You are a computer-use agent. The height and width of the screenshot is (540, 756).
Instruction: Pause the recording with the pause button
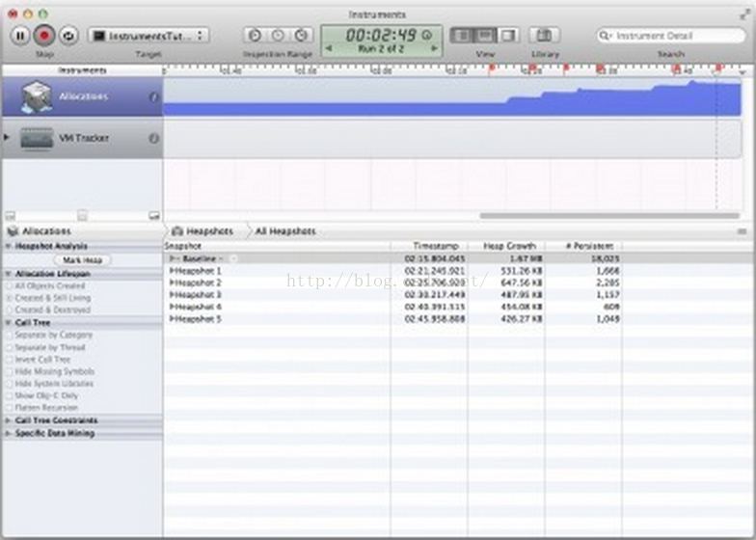[20, 36]
